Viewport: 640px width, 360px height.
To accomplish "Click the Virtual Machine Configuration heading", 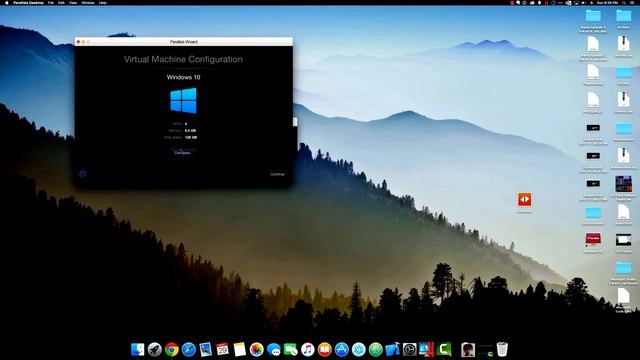I will (183, 59).
